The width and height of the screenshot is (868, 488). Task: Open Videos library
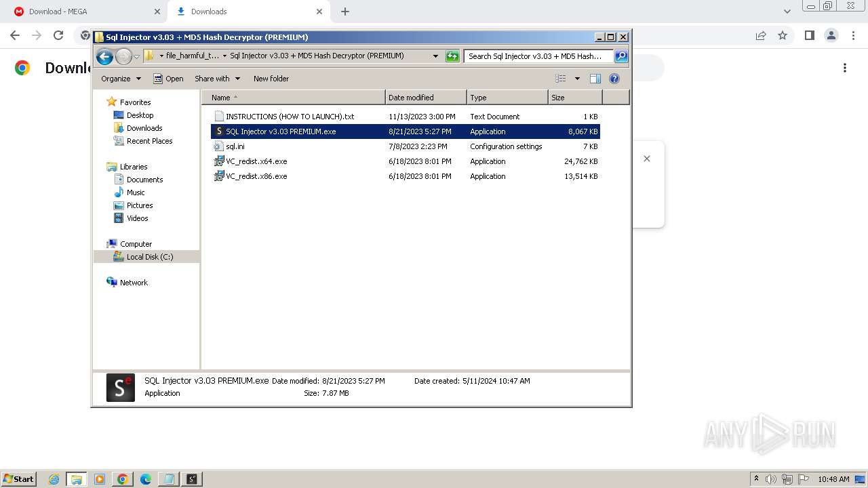tap(137, 218)
